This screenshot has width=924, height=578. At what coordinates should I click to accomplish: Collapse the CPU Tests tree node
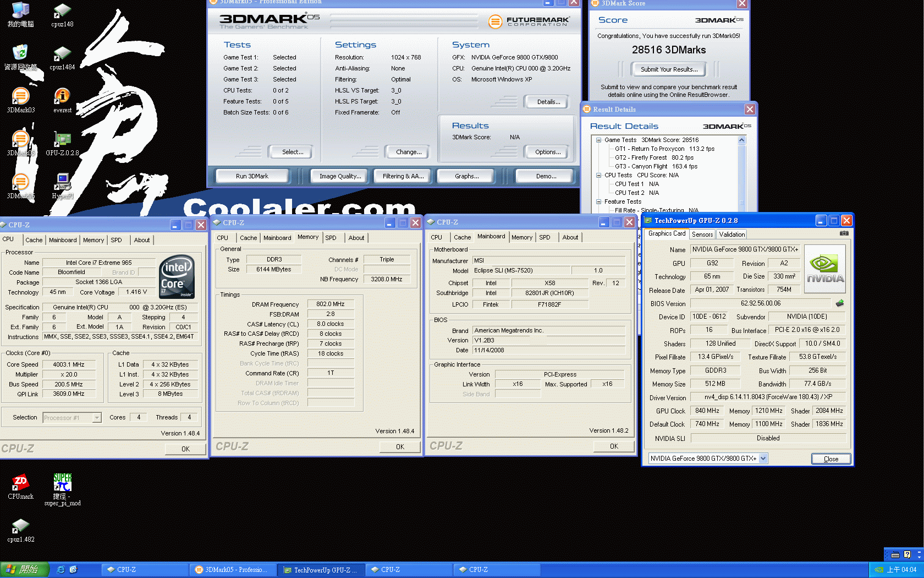pyautogui.click(x=598, y=175)
